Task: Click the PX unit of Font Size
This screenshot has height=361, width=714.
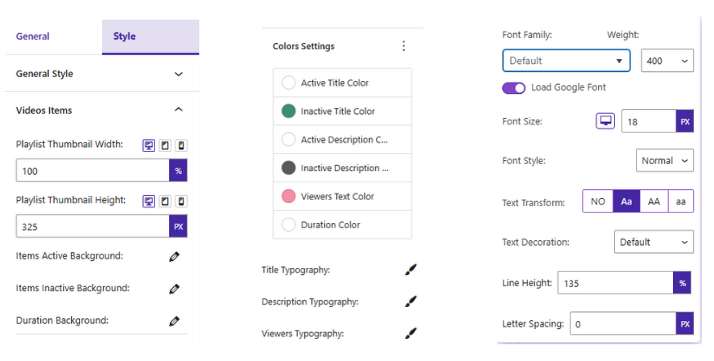Action: point(685,122)
